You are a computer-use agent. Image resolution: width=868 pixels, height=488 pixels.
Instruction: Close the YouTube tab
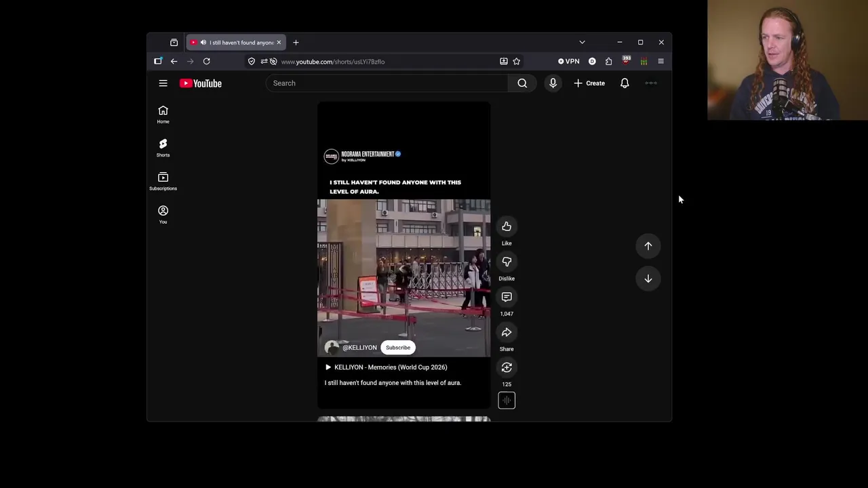(x=279, y=43)
